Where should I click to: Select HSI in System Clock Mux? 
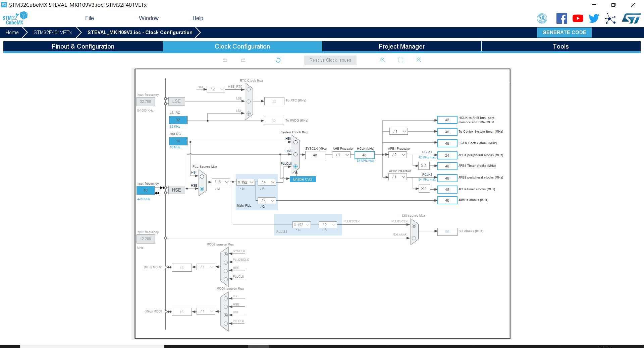296,142
